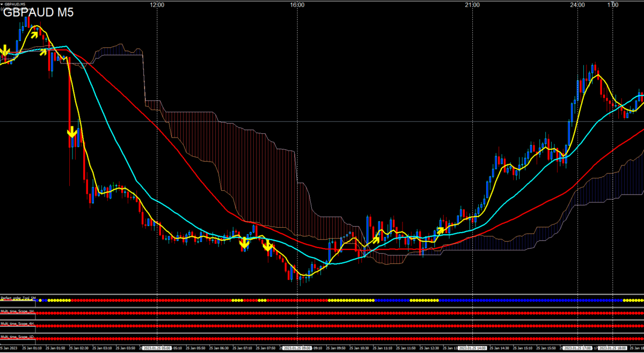644x353 pixels.
Task: Click the yellow down arrow just before 07:10
Action: click(x=244, y=243)
